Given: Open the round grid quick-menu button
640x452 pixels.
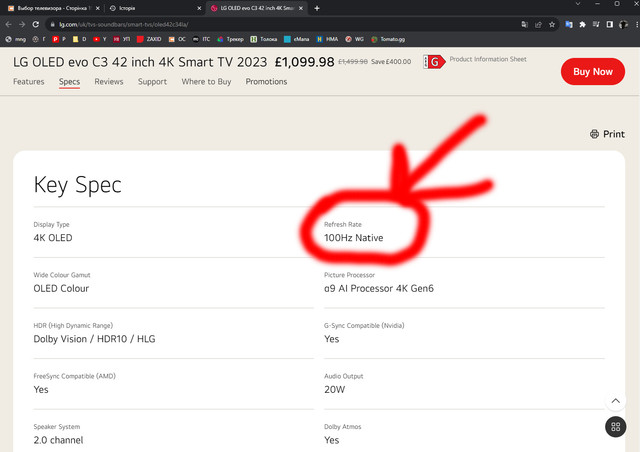Looking at the screenshot, I should click(616, 427).
